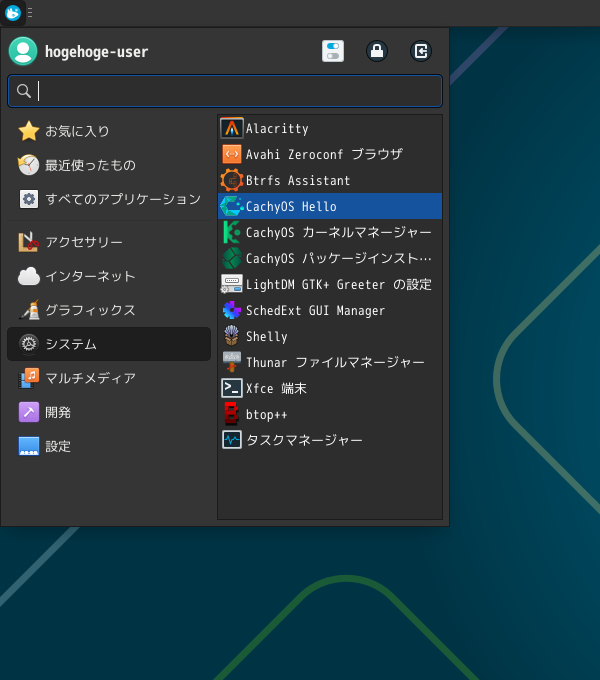Image resolution: width=600 pixels, height=680 pixels.
Task: Open the アクセサリー category
Action: (x=109, y=242)
